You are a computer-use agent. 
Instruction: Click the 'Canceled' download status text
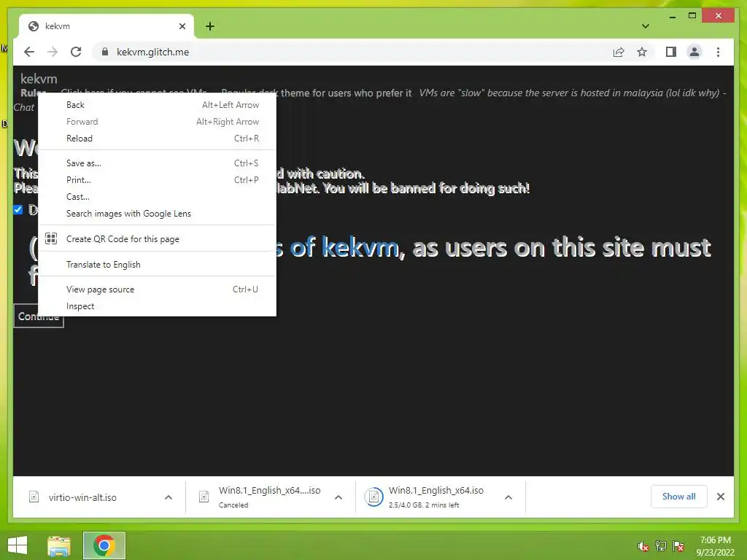[x=233, y=505]
